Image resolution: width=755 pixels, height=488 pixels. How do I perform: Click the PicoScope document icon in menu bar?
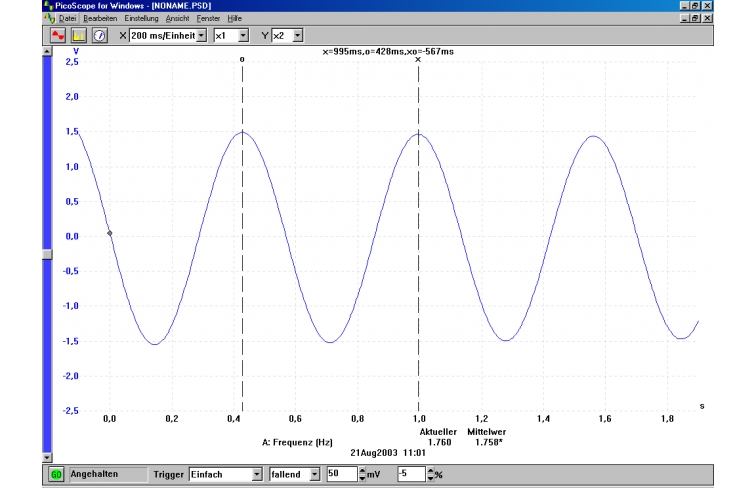tap(50, 18)
